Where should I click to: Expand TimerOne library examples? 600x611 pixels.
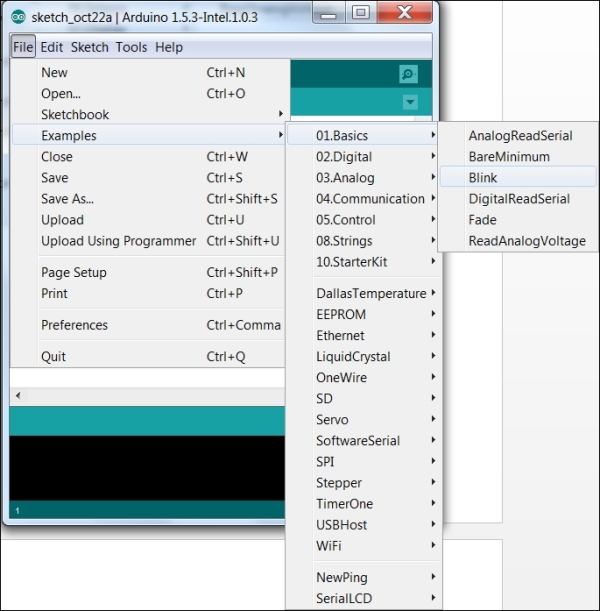(x=363, y=504)
